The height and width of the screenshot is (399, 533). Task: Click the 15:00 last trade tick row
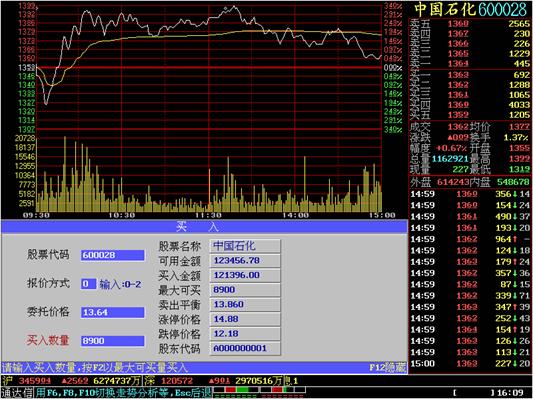pos(470,364)
